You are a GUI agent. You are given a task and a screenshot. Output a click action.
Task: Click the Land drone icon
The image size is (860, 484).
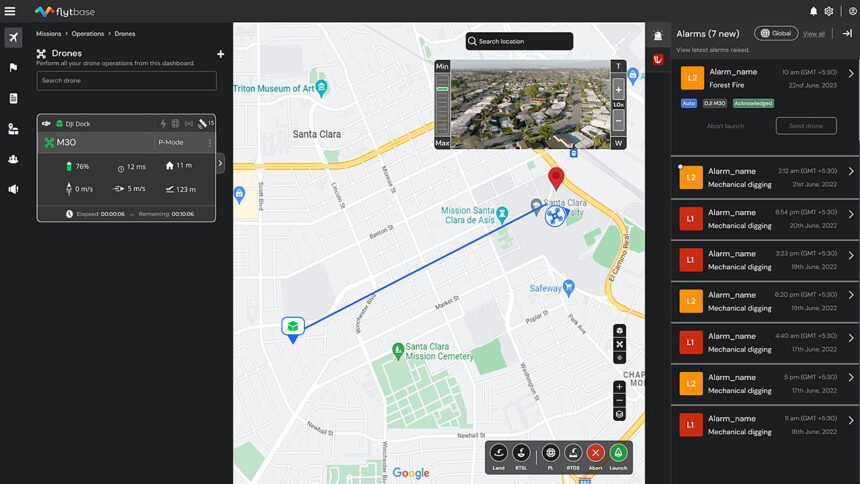498,453
